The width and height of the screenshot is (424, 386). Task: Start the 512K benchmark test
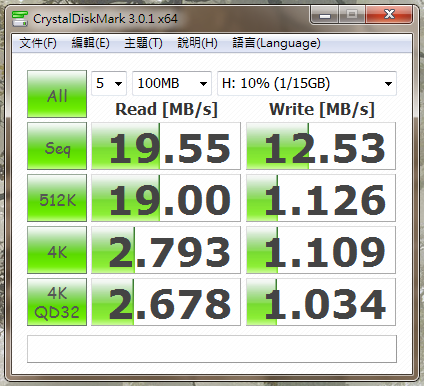[x=57, y=198]
